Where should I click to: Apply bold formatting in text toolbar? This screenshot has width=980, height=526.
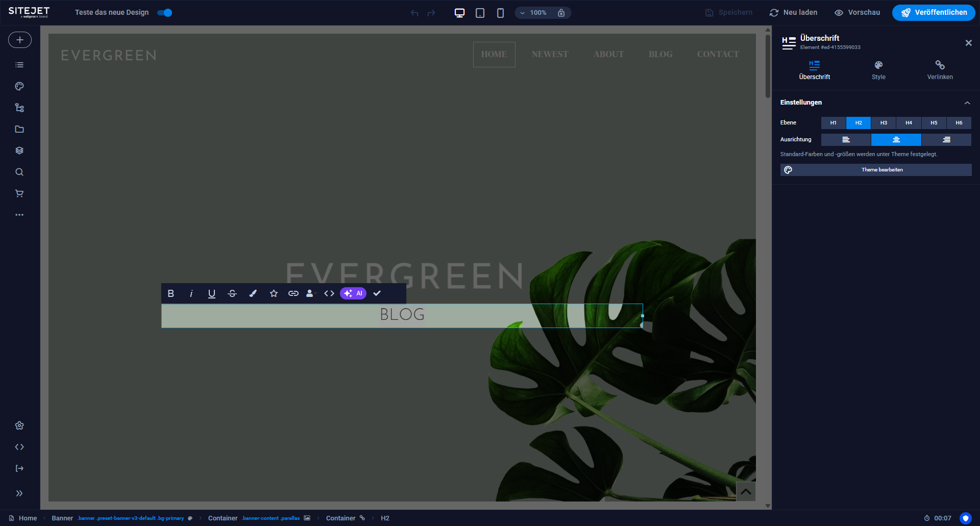pyautogui.click(x=171, y=293)
